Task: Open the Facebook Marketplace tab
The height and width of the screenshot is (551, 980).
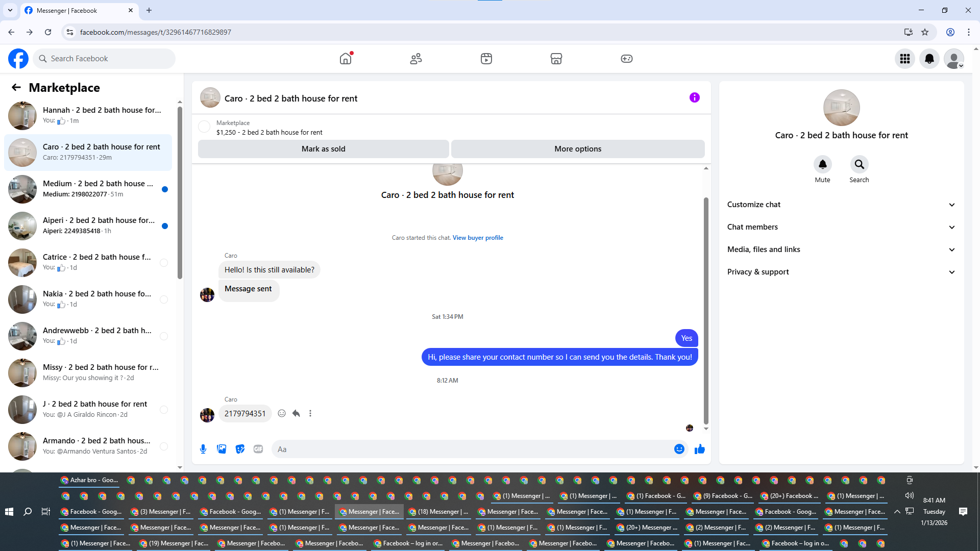Action: (x=556, y=59)
